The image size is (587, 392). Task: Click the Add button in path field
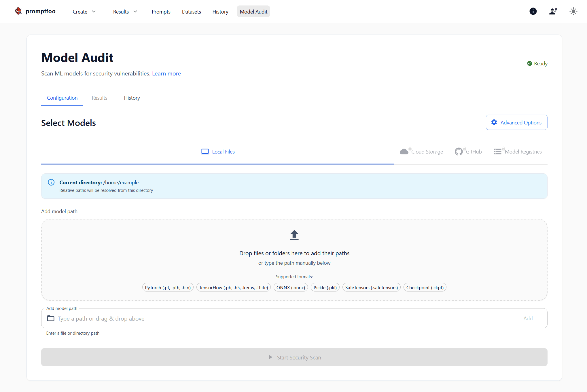(x=528, y=318)
